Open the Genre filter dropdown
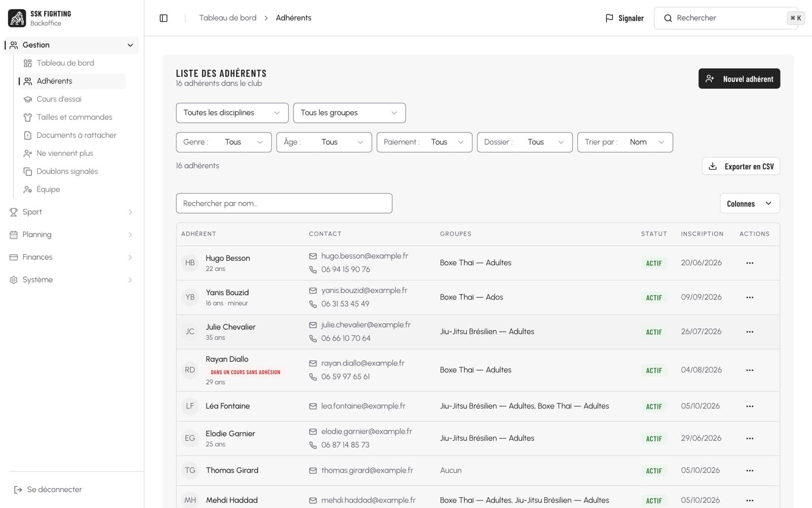The image size is (812, 508). point(224,142)
